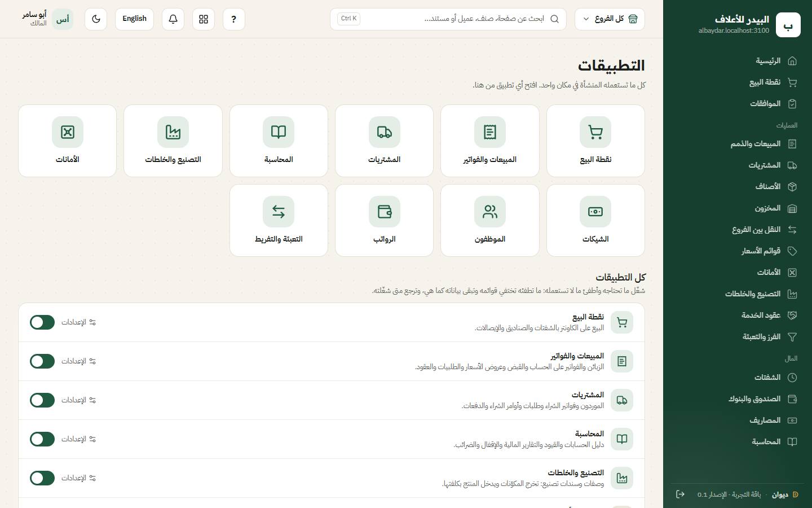The height and width of the screenshot is (508, 812).
Task: Open the التعبئة والتفريط app card
Action: [279, 220]
